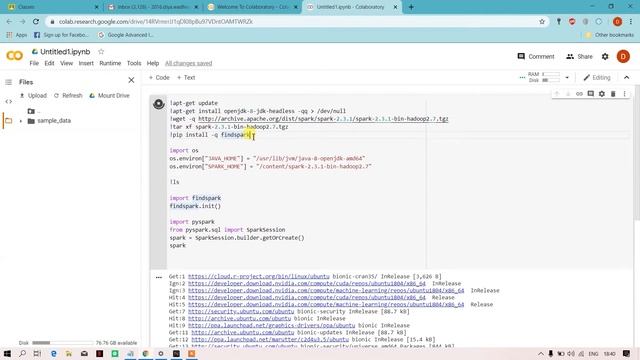Close the Files panel
The width and height of the screenshot is (640, 360).
coord(131,80)
